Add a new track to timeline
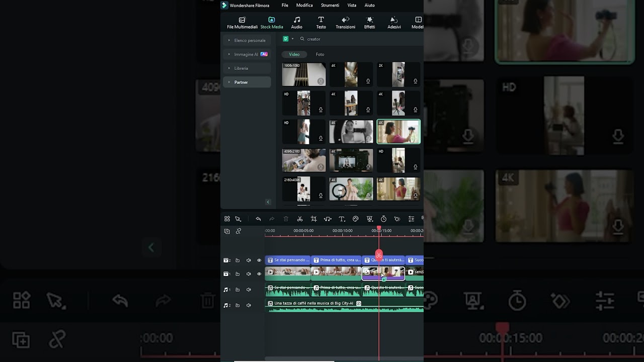The height and width of the screenshot is (362, 644). [x=227, y=231]
